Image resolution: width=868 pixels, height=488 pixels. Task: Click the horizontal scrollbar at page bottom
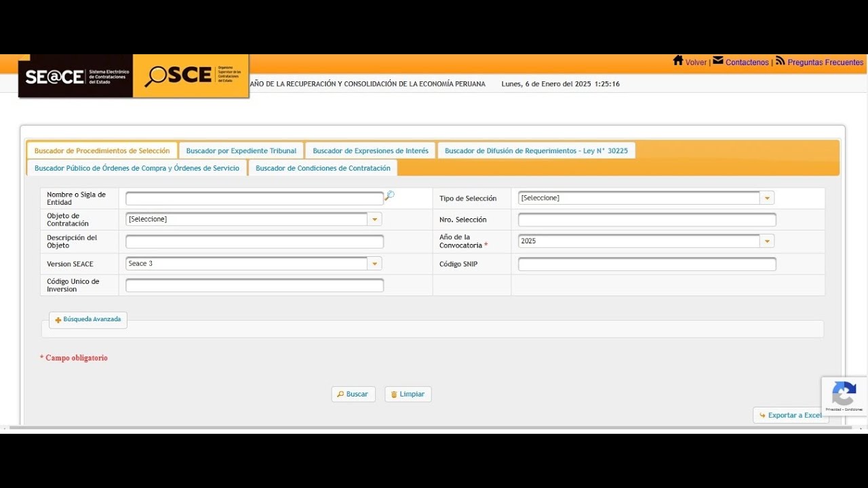pos(430,428)
